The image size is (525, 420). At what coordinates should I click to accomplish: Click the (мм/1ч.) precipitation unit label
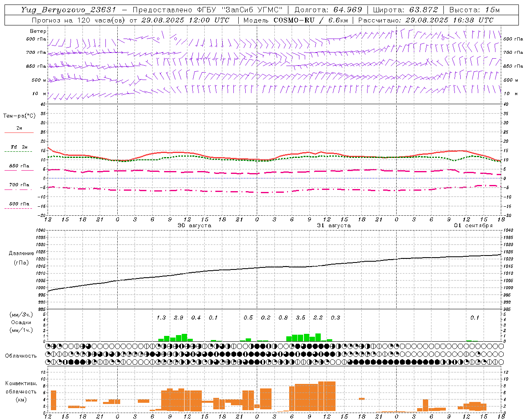click(x=21, y=330)
